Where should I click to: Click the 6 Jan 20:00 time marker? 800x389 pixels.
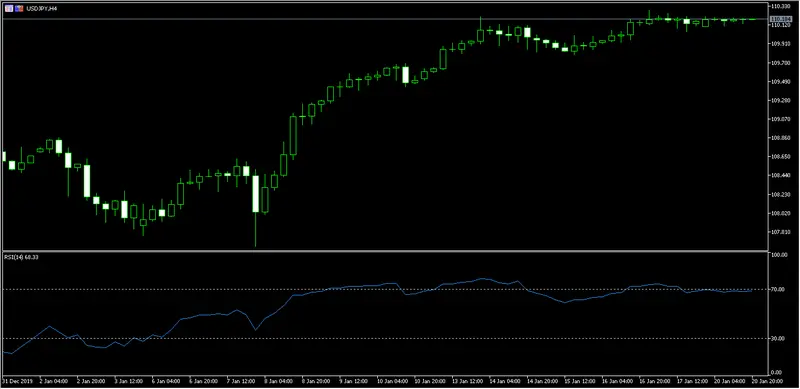click(204, 381)
